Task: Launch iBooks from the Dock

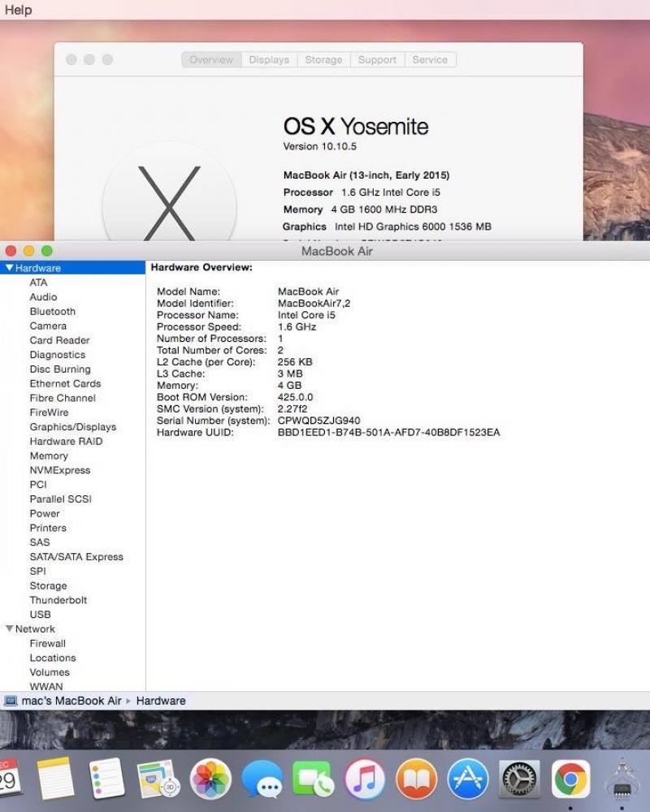Action: point(416,779)
